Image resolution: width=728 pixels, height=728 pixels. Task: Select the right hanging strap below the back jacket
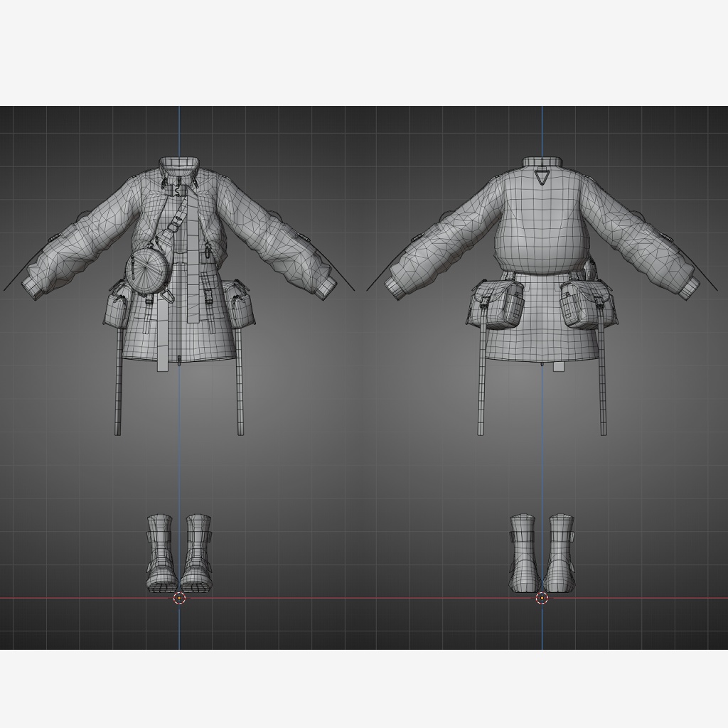(603, 384)
